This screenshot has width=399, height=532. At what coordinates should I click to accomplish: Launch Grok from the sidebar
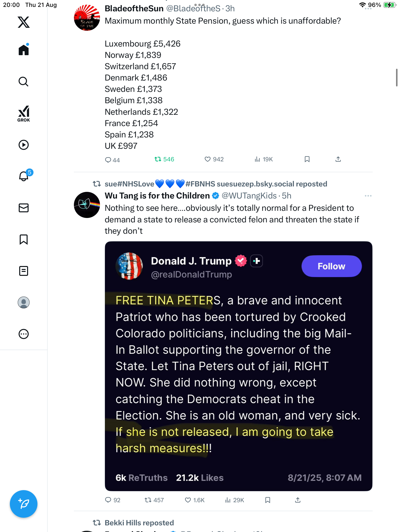(24, 114)
